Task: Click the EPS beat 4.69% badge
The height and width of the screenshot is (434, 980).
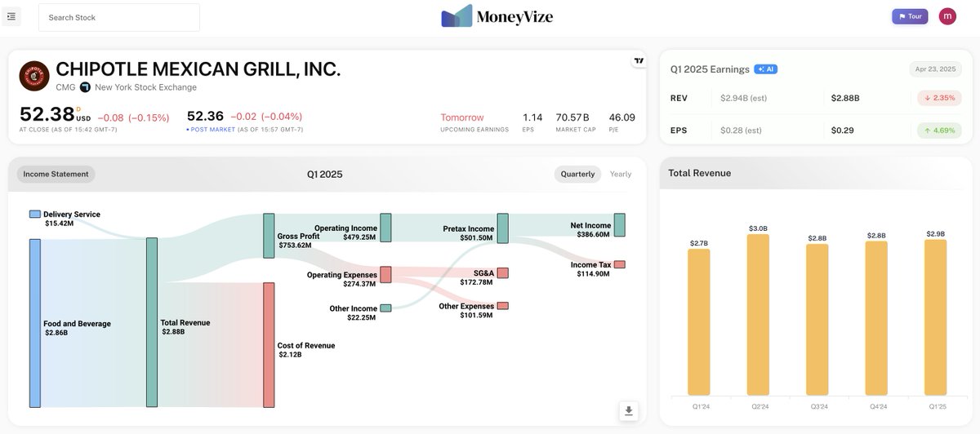Action: coord(939,131)
